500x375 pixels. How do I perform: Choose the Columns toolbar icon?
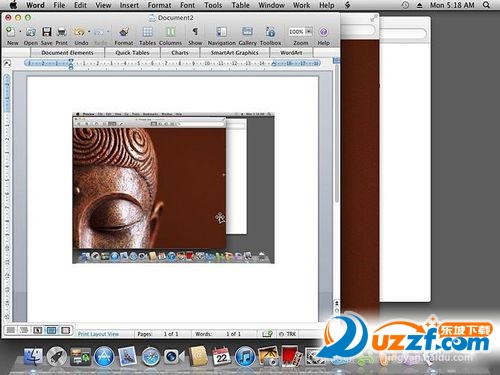tap(171, 32)
